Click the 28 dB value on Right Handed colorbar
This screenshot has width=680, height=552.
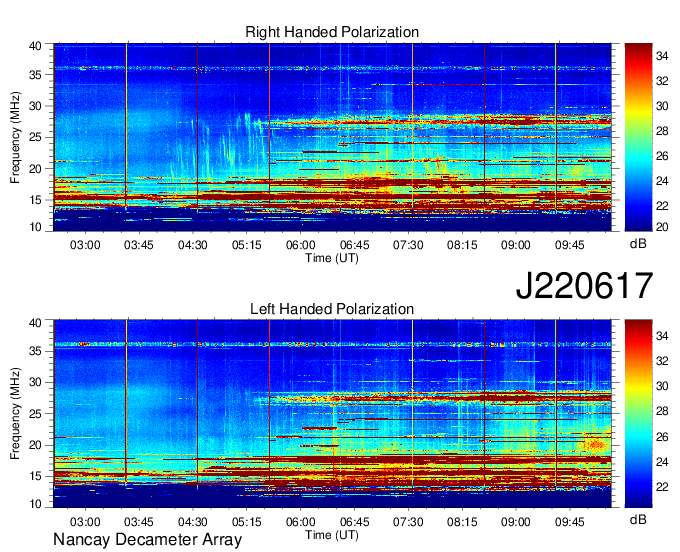click(x=662, y=131)
